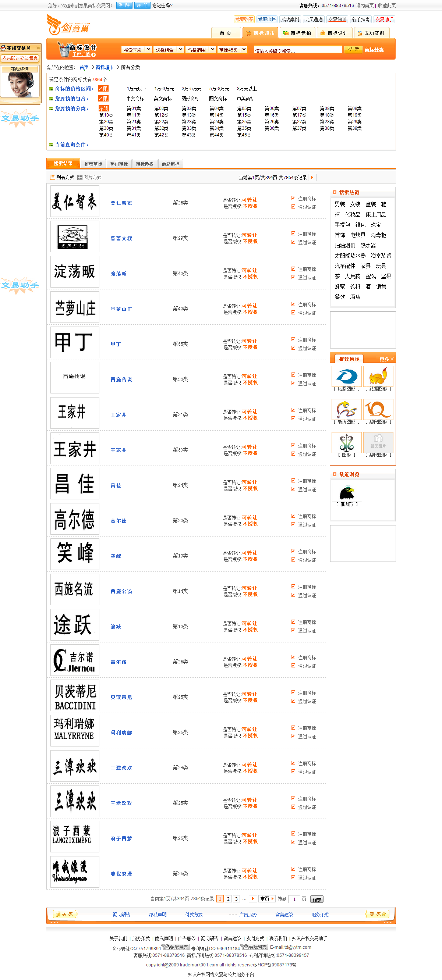Toggle 注册商标 checkbox for 美仁智衣
Screen dimensions: 442x980
(293, 198)
